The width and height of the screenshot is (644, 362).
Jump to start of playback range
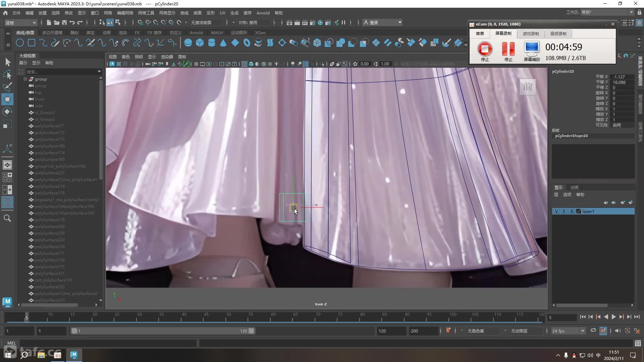tap(583, 317)
